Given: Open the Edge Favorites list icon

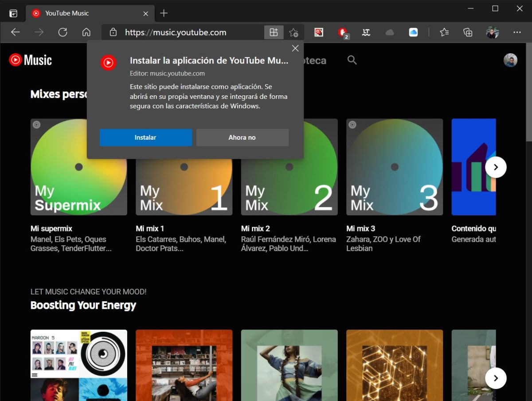Looking at the screenshot, I should coord(444,32).
